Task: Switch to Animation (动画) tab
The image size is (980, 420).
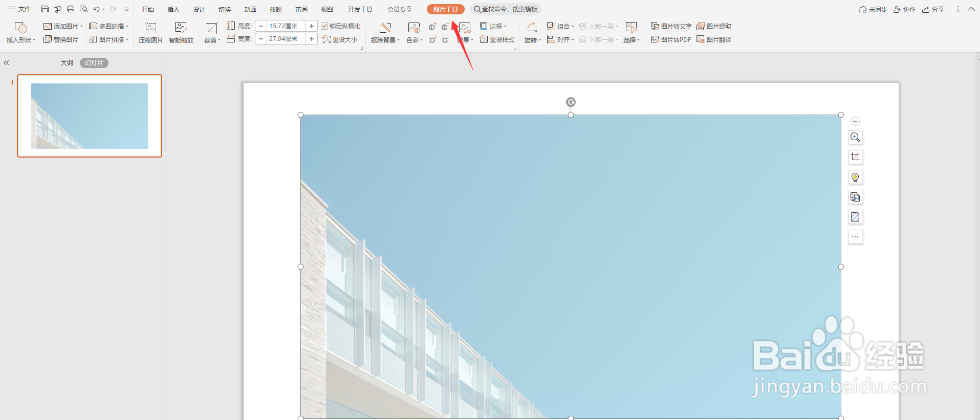Action: pos(250,9)
